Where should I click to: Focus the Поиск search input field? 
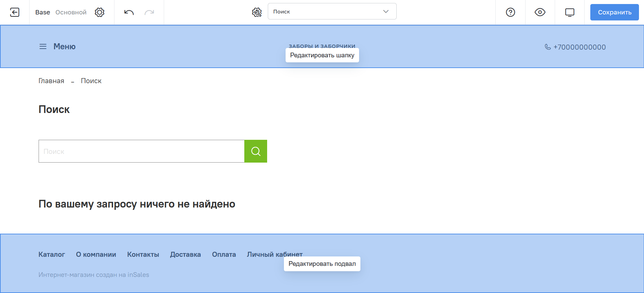(x=142, y=151)
